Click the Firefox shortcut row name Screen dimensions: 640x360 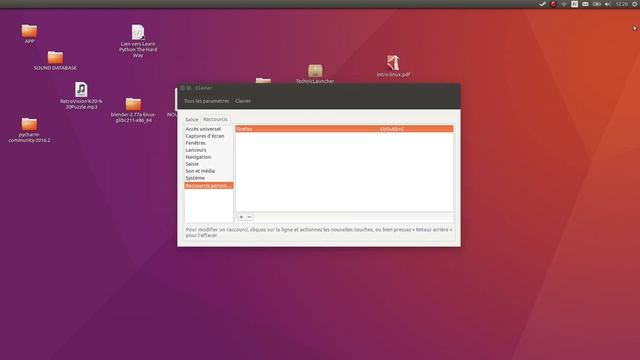pyautogui.click(x=244, y=129)
